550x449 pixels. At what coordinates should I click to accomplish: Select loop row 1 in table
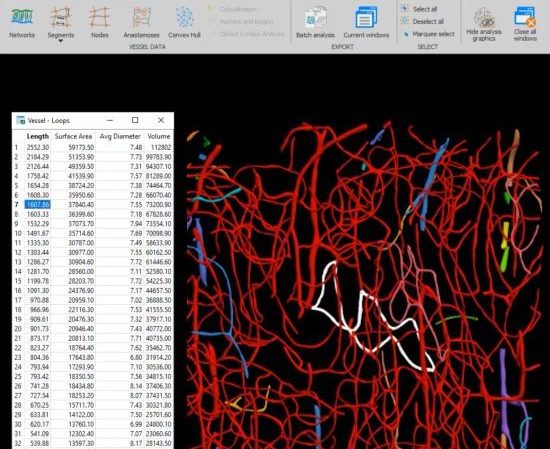pyautogui.click(x=93, y=147)
